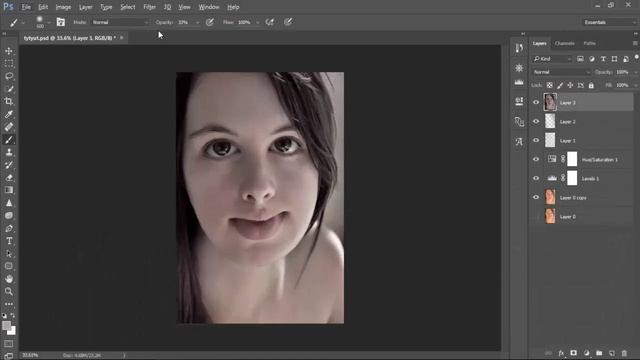The height and width of the screenshot is (360, 640).
Task: Select the Blur tool
Action: [9, 203]
